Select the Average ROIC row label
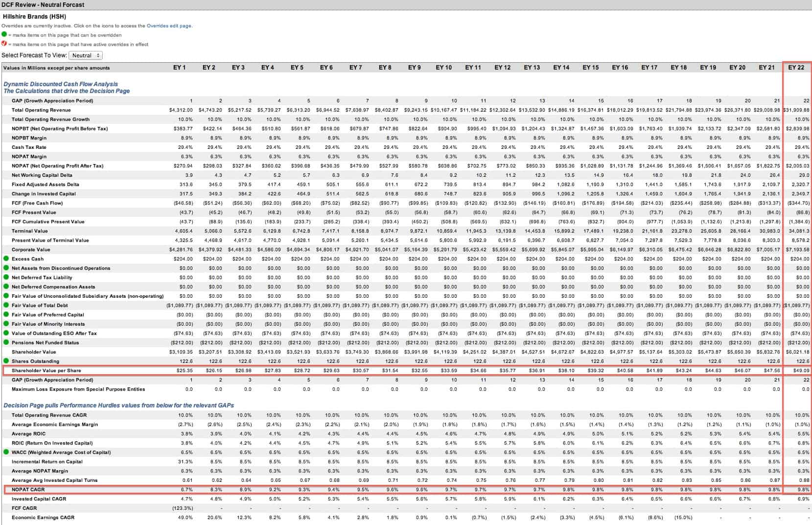The height and width of the screenshot is (525, 812). coord(29,434)
